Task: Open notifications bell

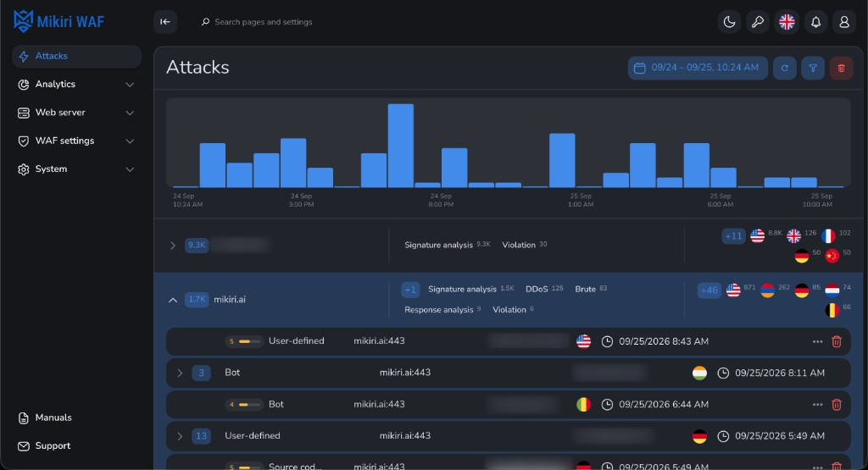Action: coord(815,21)
